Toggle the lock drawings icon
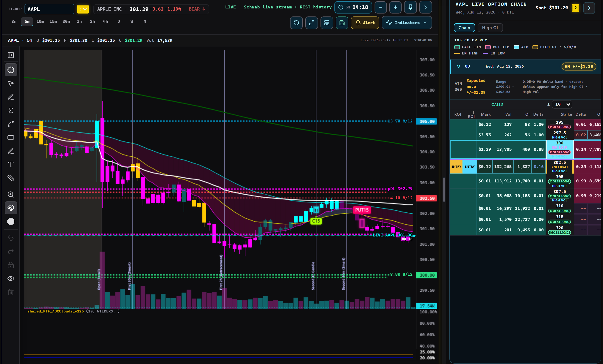This screenshot has height=364, width=603. 11,265
